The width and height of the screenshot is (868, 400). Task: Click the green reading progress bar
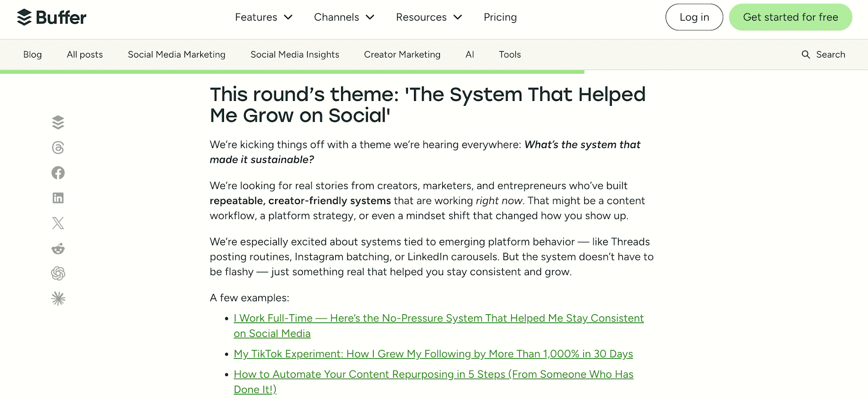(292, 72)
